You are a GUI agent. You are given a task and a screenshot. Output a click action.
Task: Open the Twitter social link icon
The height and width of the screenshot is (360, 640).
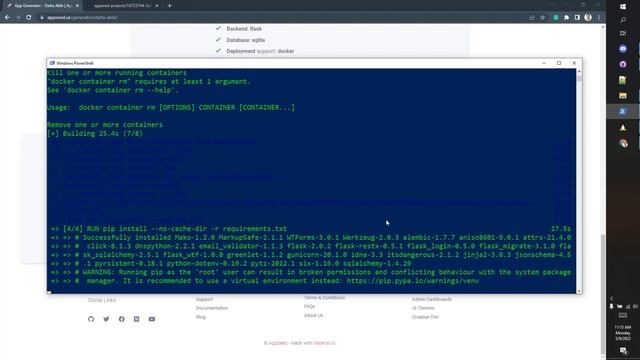click(106, 319)
